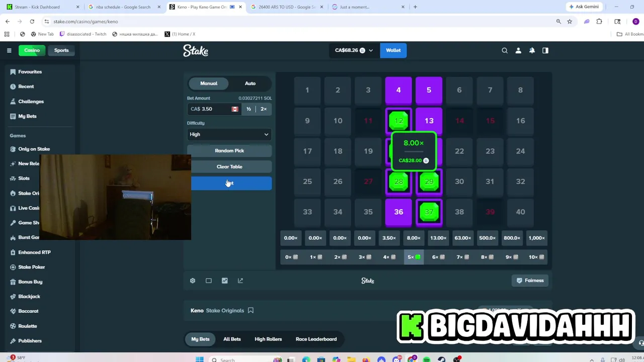Open Chrome apps grid in bookmarks bar

(7, 34)
